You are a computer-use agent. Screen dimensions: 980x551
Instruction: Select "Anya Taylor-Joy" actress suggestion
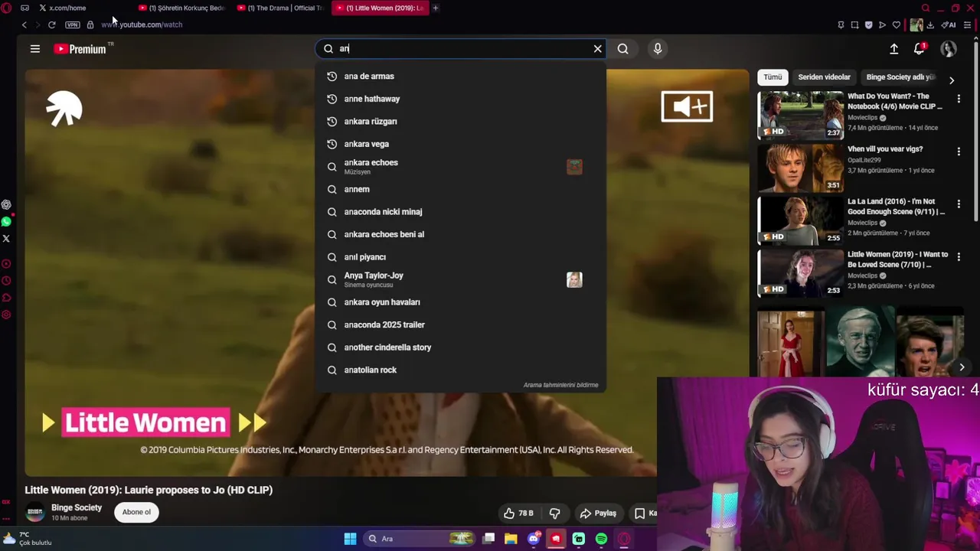click(x=460, y=279)
